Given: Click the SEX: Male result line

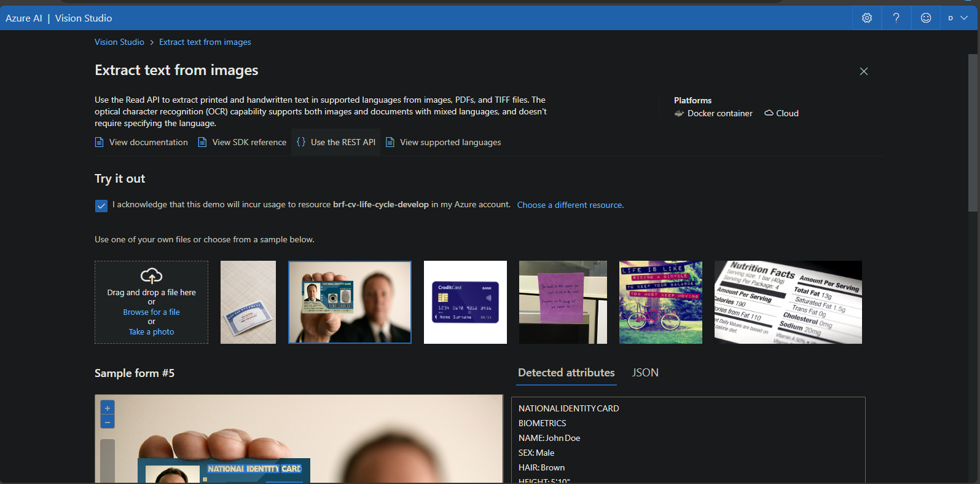Looking at the screenshot, I should tap(536, 453).
